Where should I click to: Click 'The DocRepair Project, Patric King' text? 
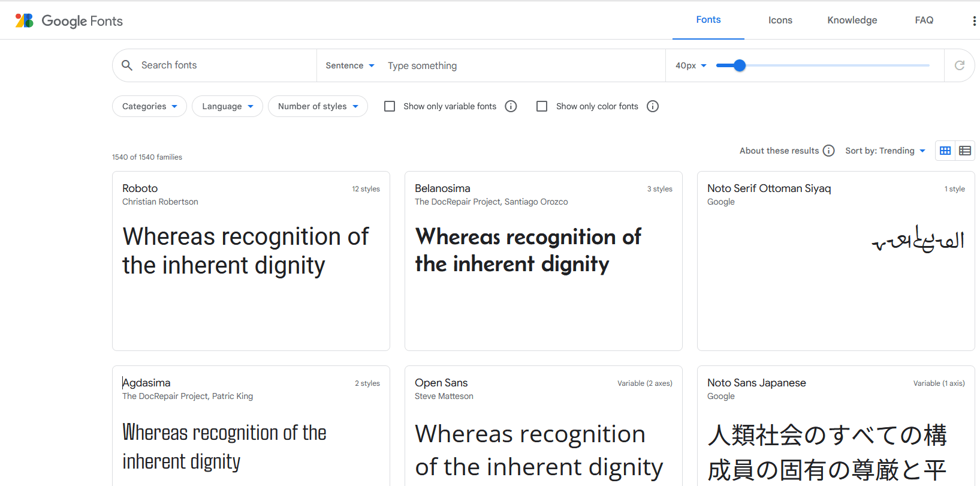[188, 396]
